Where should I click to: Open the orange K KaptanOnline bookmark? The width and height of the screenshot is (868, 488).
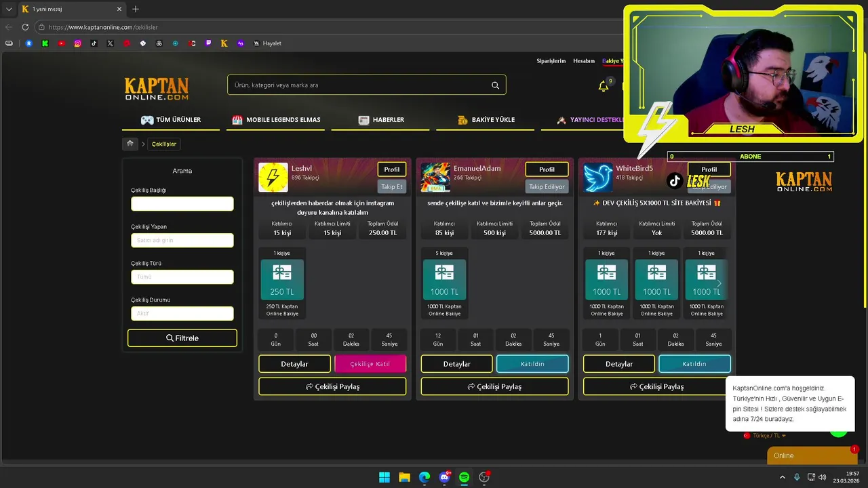coord(224,43)
